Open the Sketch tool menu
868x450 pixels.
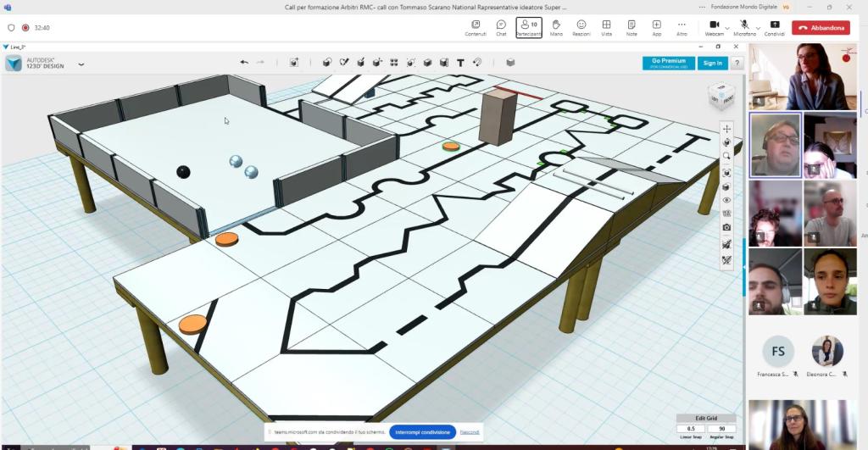pos(344,63)
